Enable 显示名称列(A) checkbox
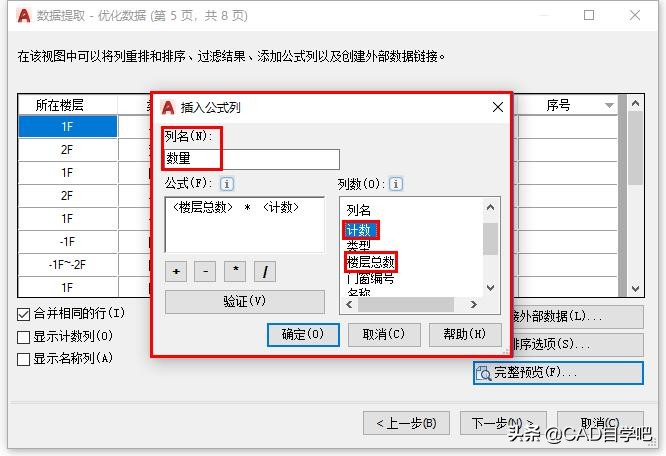Screen dimensions: 666x456 click(23, 359)
